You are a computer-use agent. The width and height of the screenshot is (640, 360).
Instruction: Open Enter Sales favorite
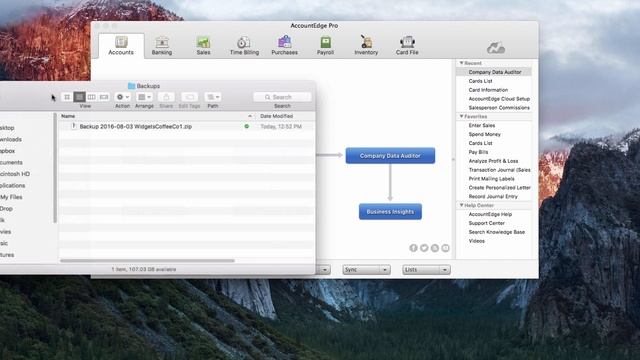click(482, 126)
